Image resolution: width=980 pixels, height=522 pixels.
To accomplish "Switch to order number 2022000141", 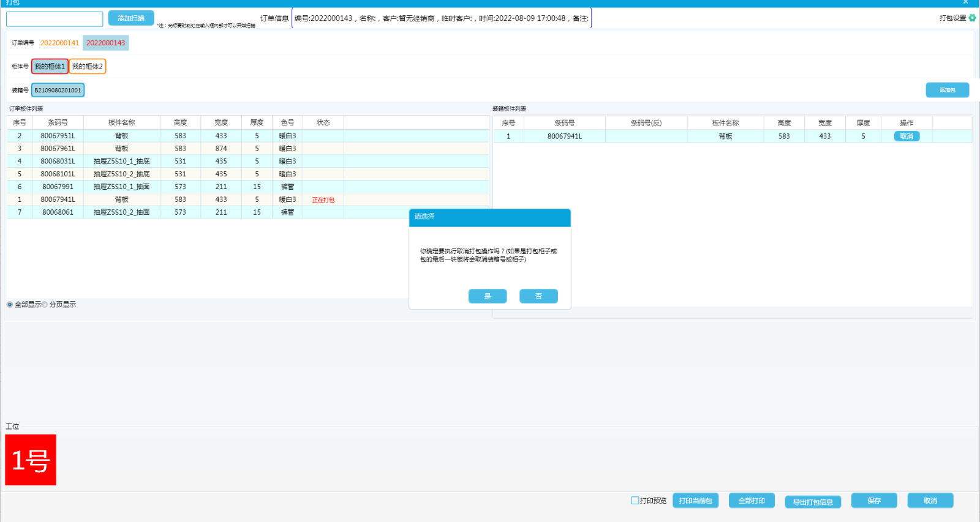I will pos(59,43).
